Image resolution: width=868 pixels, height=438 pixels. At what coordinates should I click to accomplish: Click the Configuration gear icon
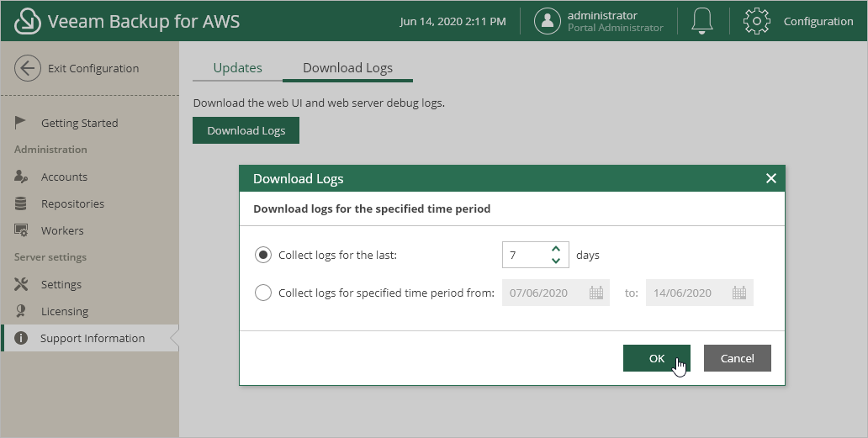click(756, 21)
